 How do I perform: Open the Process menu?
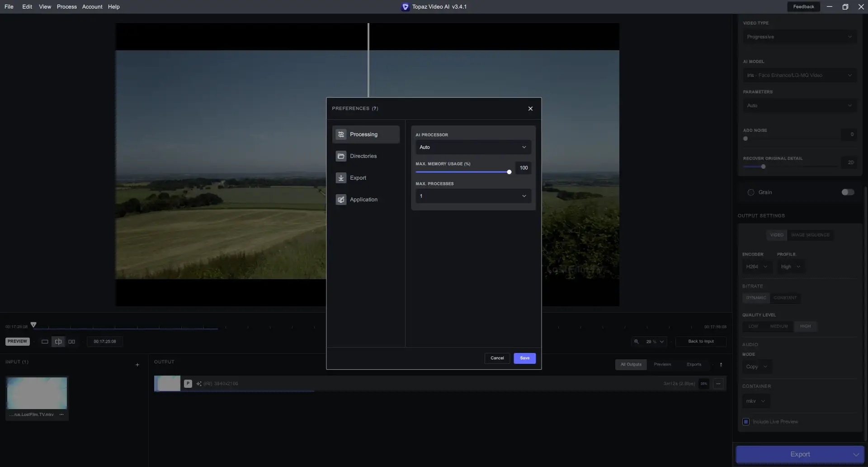click(66, 7)
